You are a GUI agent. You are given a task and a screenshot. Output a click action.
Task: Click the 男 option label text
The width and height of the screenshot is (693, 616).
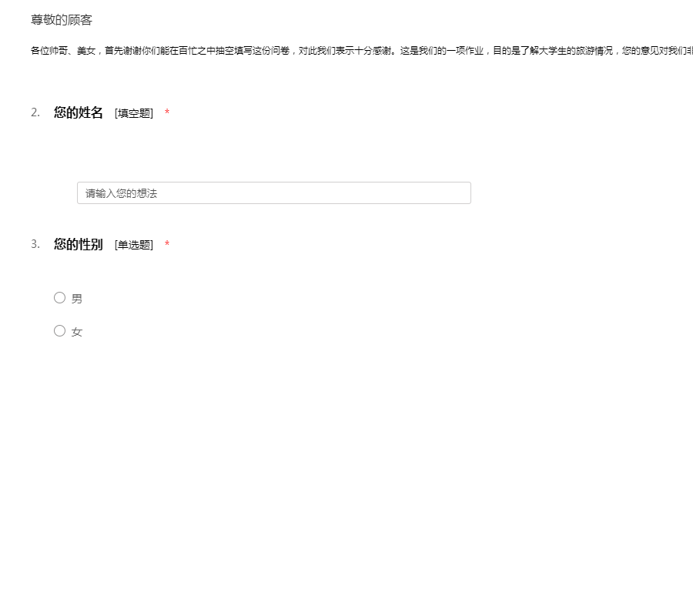tap(77, 299)
